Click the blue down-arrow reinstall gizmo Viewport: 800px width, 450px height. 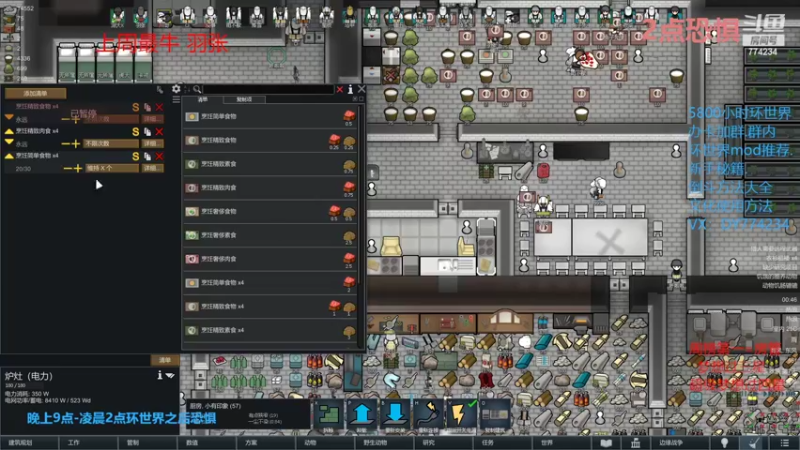click(395, 415)
